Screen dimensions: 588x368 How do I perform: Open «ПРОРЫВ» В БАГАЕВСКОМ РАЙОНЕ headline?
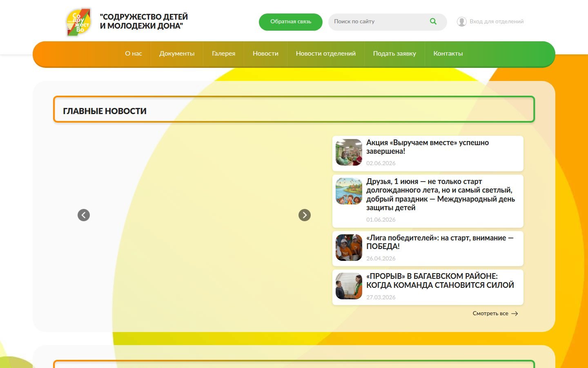pos(440,280)
